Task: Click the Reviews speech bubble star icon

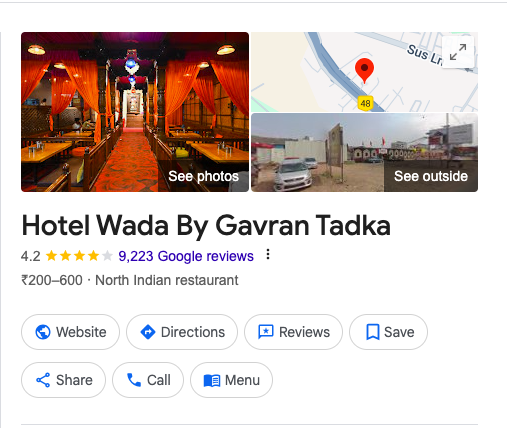Action: 266,332
